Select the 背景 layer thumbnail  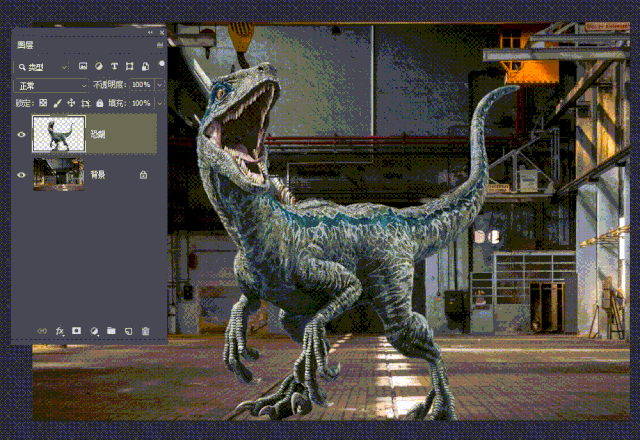tap(59, 174)
